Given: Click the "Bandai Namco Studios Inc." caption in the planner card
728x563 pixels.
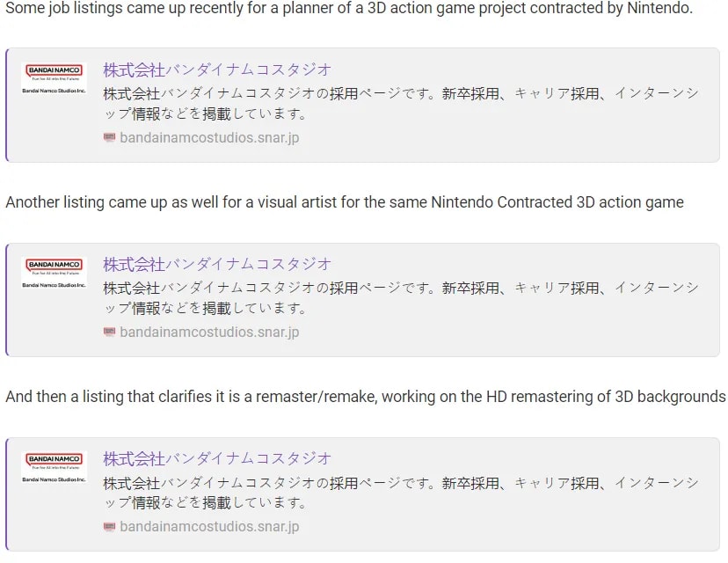Looking at the screenshot, I should (x=54, y=91).
